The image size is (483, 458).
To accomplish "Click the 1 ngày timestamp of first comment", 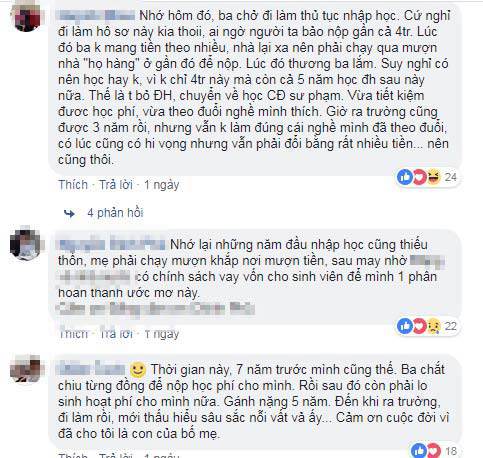I will 162,185.
